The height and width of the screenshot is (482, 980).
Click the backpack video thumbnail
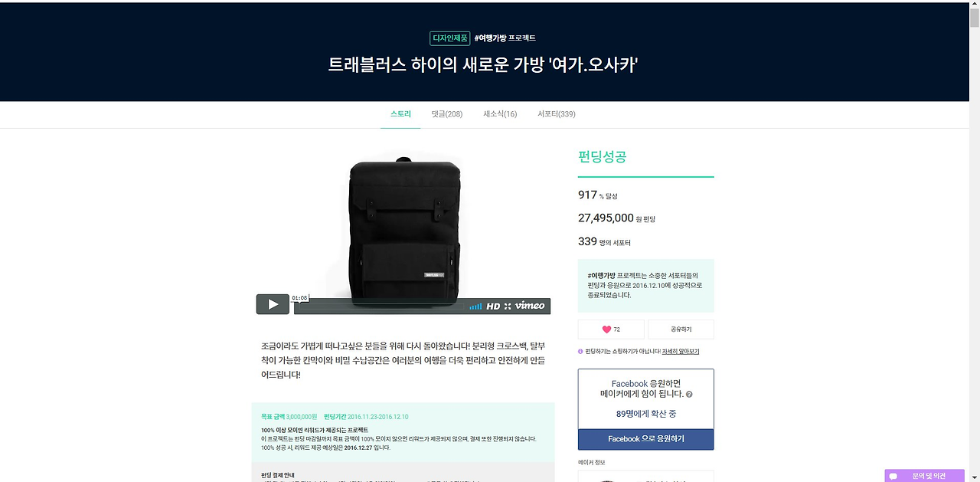coord(403,230)
